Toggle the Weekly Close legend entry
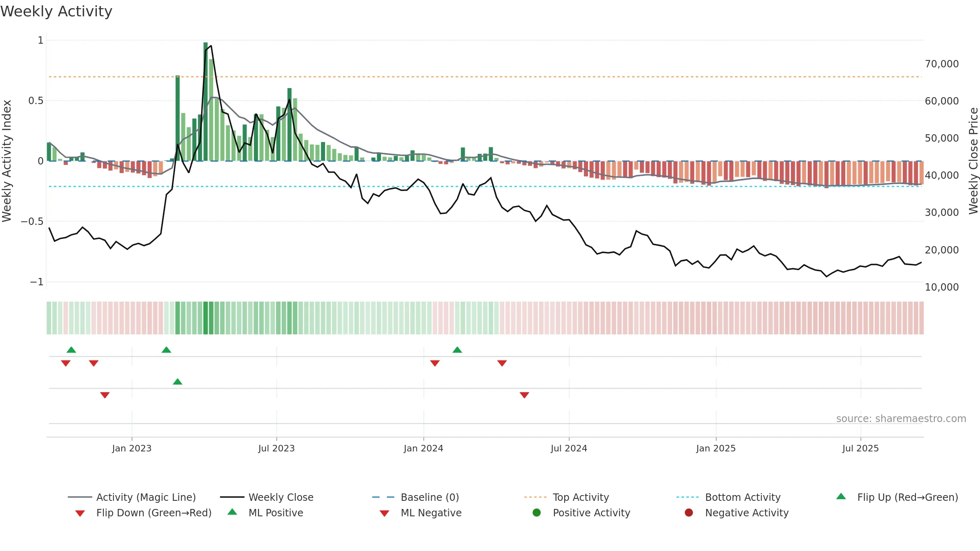Viewport: 980px width, 551px height. pyautogui.click(x=267, y=497)
